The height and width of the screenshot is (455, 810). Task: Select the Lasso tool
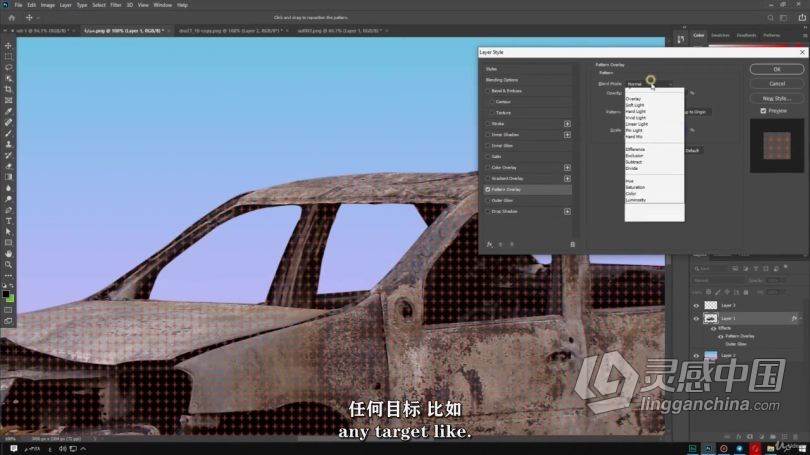(x=8, y=68)
